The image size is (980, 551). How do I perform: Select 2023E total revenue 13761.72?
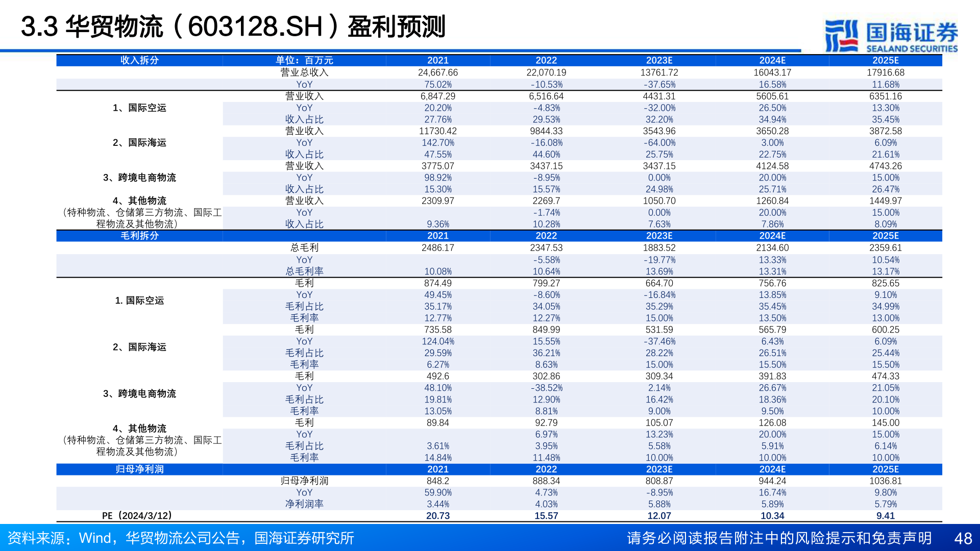click(659, 72)
